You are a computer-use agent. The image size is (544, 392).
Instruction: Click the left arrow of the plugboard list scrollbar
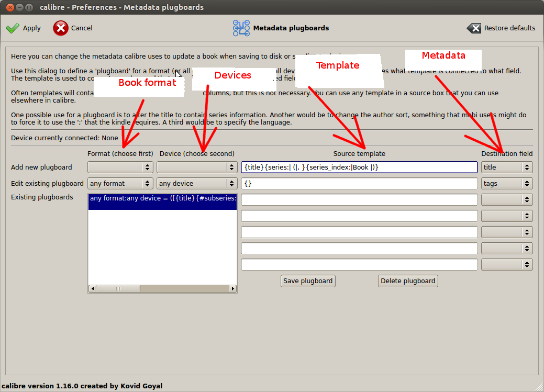(92, 288)
